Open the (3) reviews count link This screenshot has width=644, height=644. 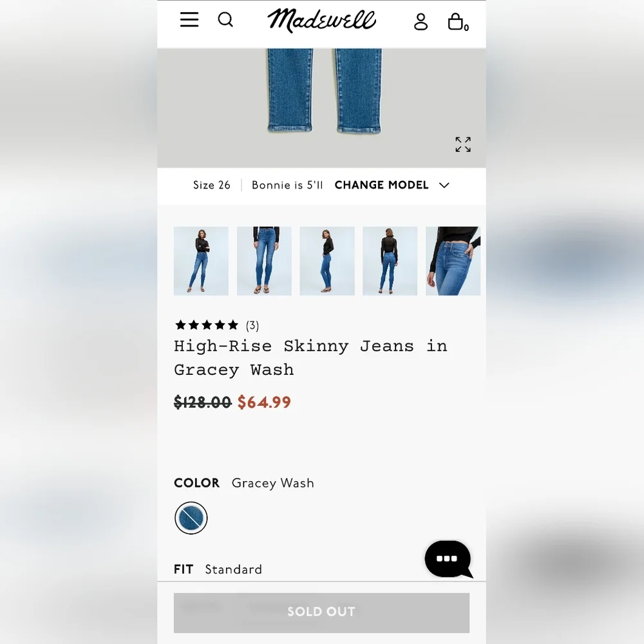click(252, 325)
